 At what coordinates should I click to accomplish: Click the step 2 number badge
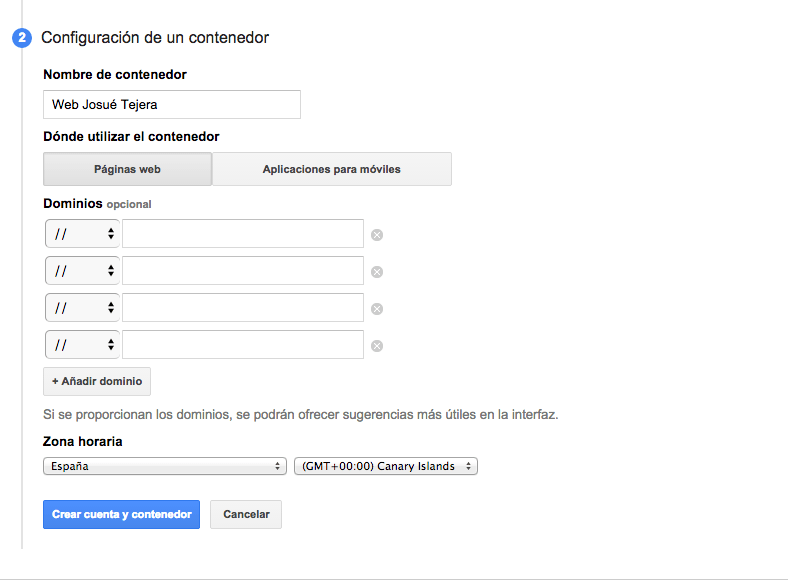[x=21, y=38]
